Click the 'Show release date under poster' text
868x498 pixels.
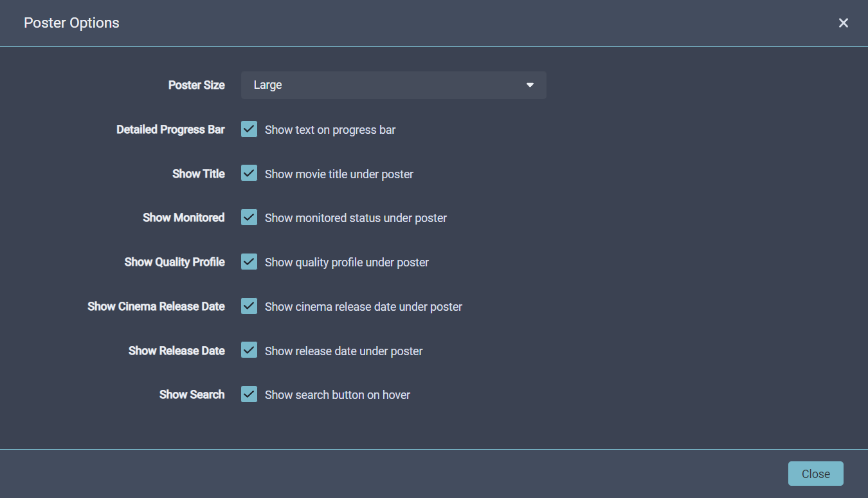pyautogui.click(x=343, y=351)
